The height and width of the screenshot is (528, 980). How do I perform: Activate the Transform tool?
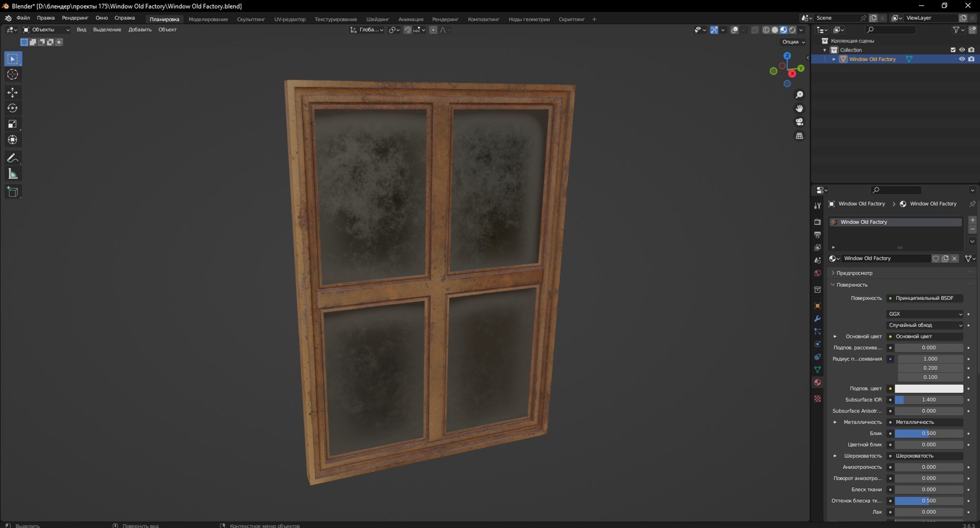click(x=13, y=140)
